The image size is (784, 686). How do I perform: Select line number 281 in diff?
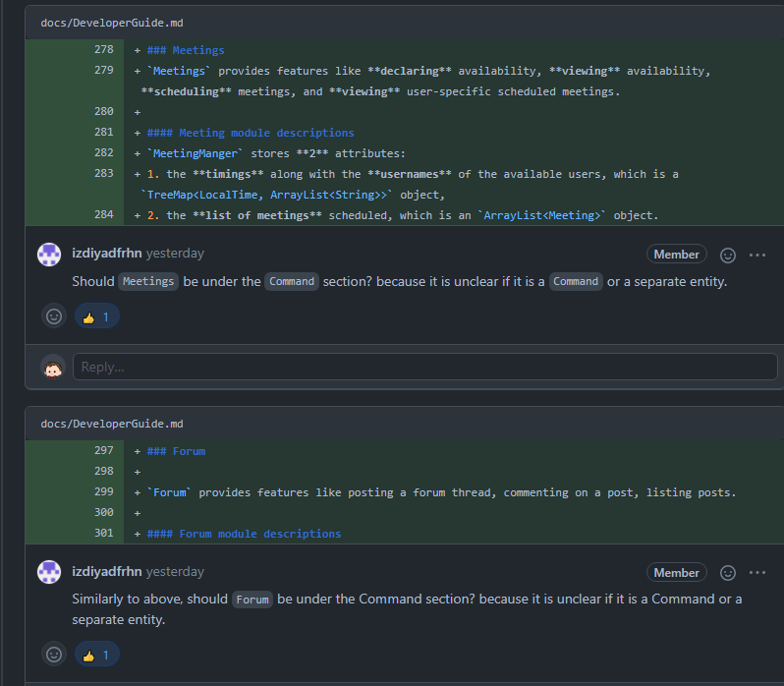103,132
